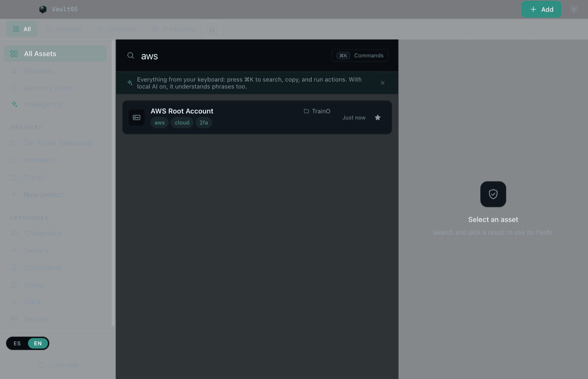Click the search magnifier icon

(130, 56)
